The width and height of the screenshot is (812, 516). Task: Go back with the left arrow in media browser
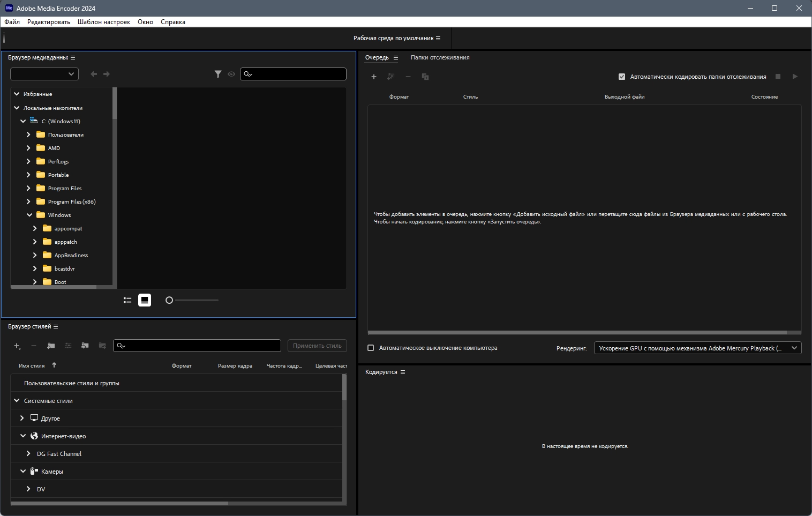pos(94,74)
